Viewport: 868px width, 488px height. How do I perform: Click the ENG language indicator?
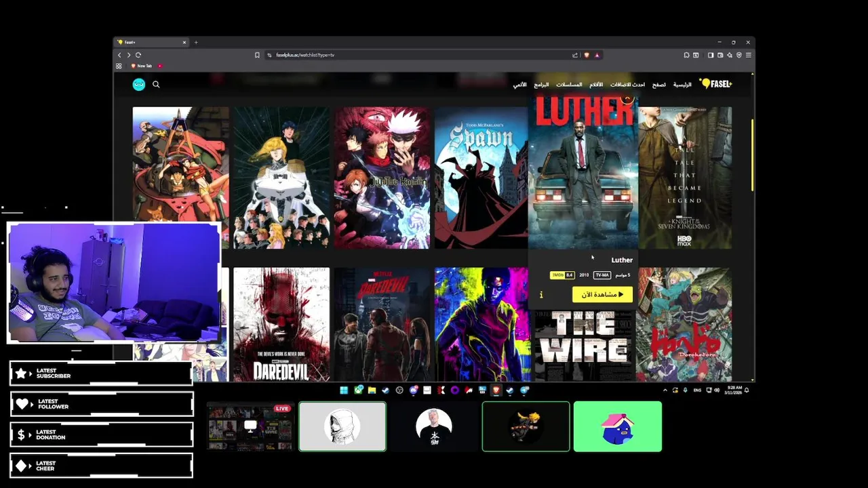pyautogui.click(x=697, y=390)
